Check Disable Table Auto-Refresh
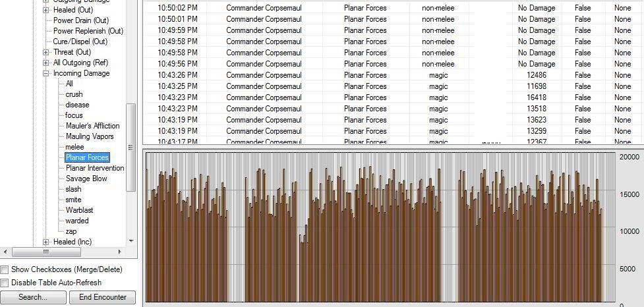644x307 pixels. coord(5,283)
